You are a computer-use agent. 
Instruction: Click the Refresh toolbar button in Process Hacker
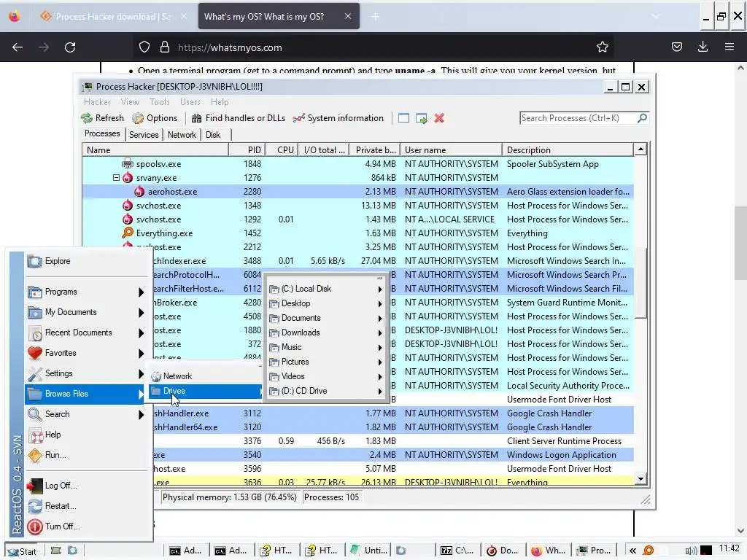(x=102, y=118)
